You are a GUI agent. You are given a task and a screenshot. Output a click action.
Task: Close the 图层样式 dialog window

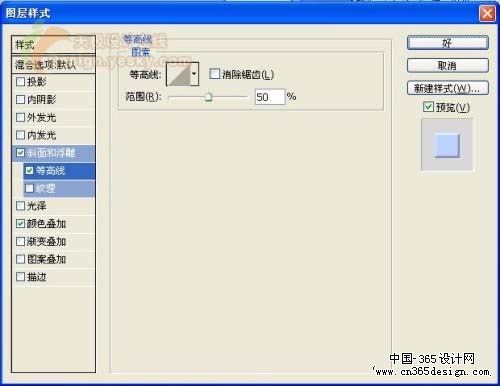click(x=487, y=14)
